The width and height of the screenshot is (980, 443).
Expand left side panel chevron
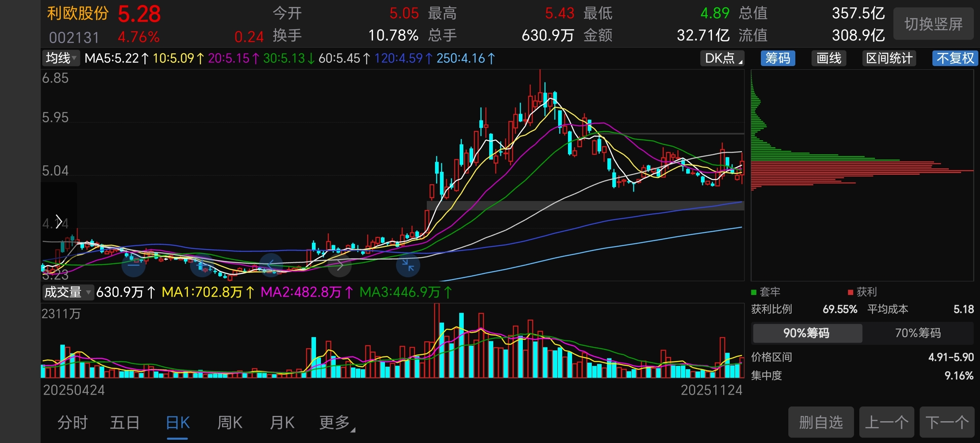click(x=59, y=222)
